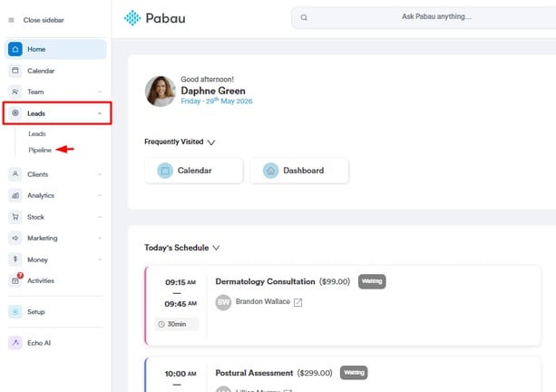Select the Leads submenu item
The height and width of the screenshot is (392, 556).
tap(37, 133)
